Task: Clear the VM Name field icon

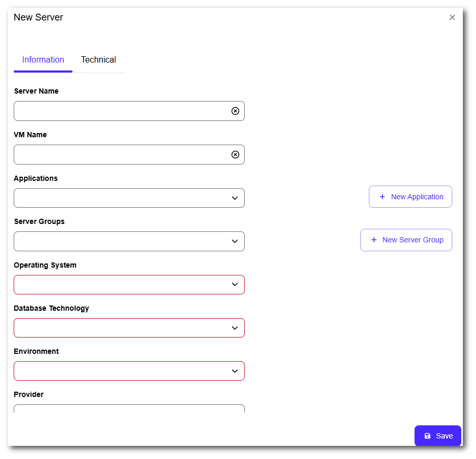Action: click(235, 155)
